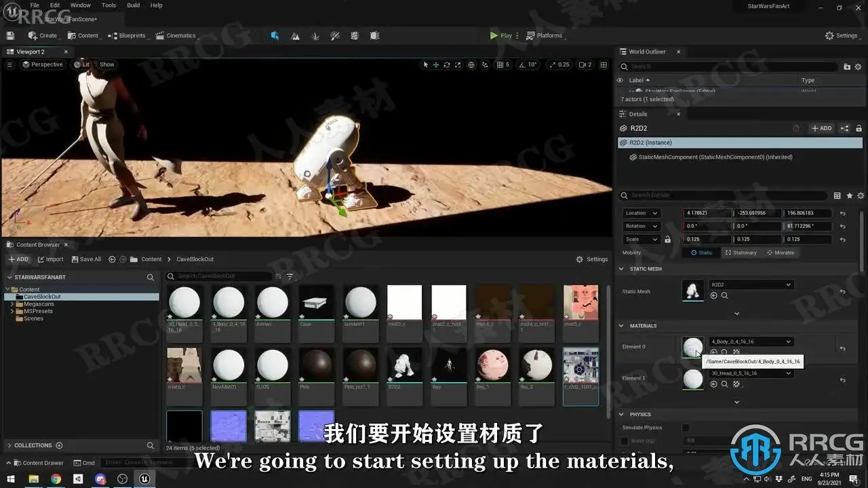Open the Unreal Engine taskbar icon

click(144, 479)
